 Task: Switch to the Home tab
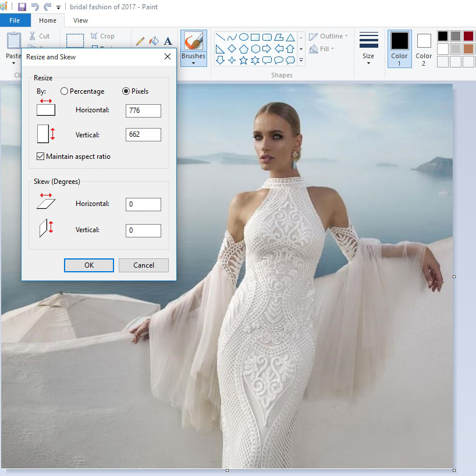pyautogui.click(x=48, y=20)
